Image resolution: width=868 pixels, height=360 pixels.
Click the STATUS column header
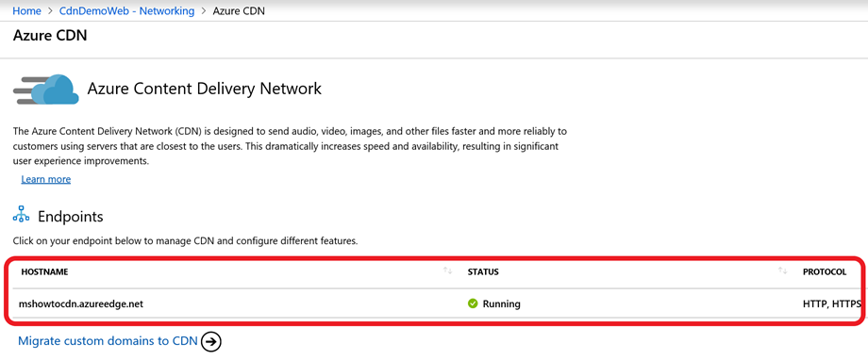[483, 272]
